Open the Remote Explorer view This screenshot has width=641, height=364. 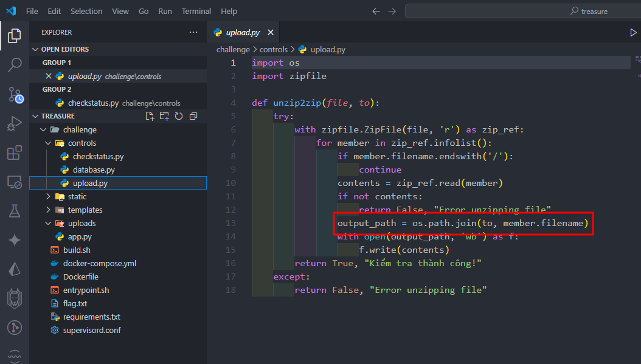click(x=15, y=182)
